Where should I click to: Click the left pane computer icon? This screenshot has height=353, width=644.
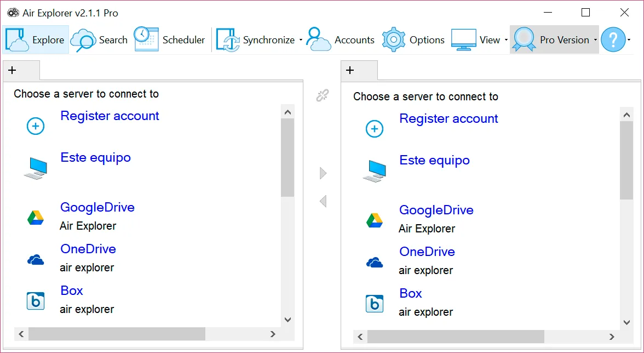click(x=36, y=169)
